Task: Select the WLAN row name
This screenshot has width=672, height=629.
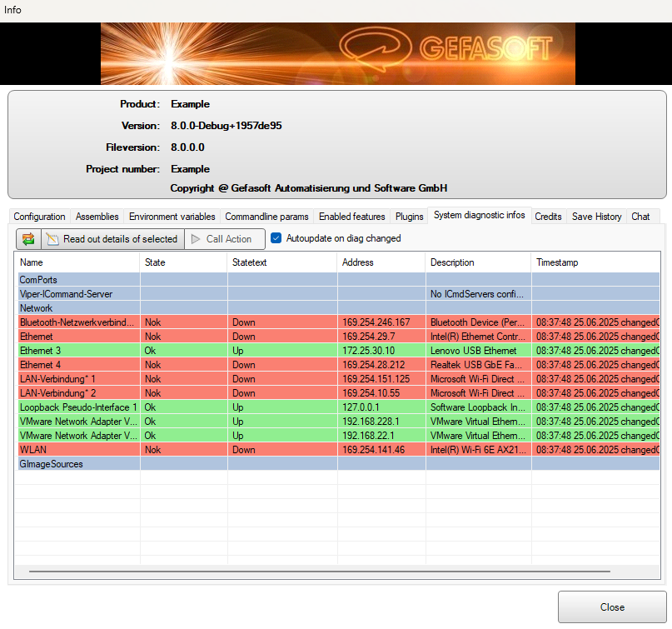Action: click(33, 449)
